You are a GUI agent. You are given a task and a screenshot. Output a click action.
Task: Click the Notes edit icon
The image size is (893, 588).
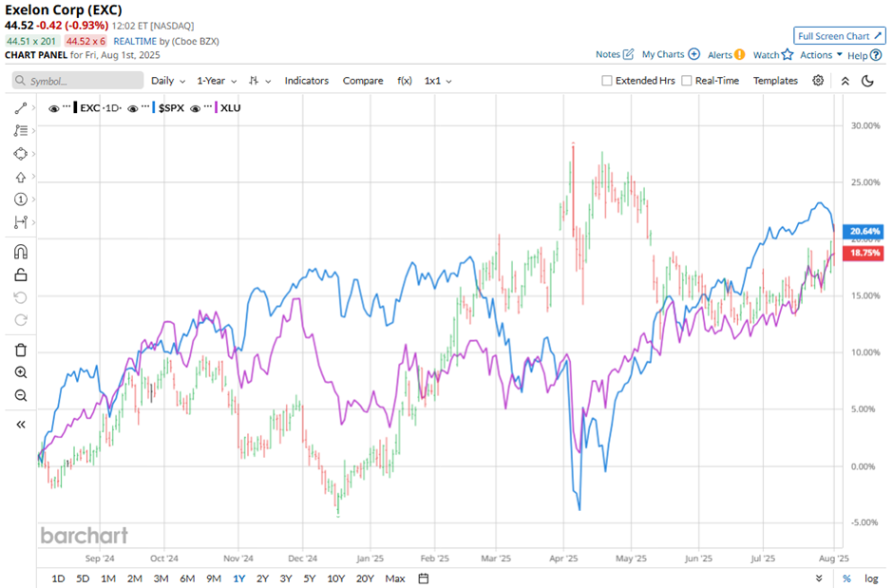(x=628, y=54)
